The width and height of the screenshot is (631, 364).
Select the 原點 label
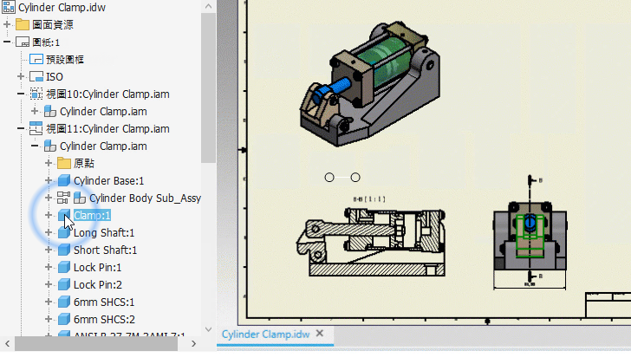[x=84, y=163]
